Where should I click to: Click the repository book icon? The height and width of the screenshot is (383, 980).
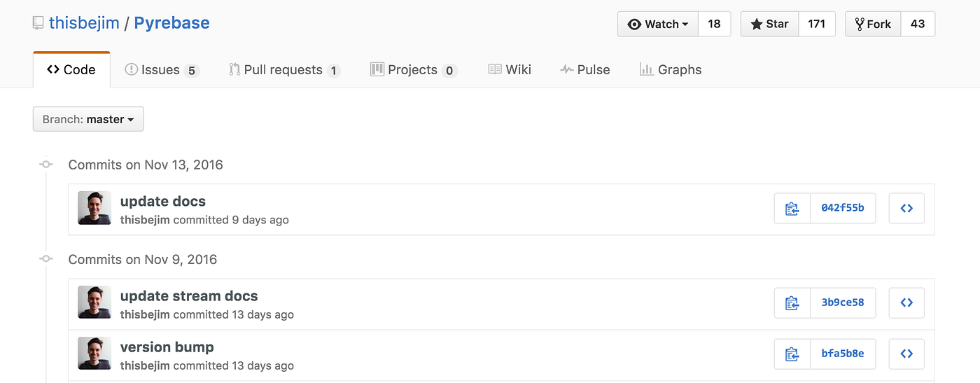(38, 23)
